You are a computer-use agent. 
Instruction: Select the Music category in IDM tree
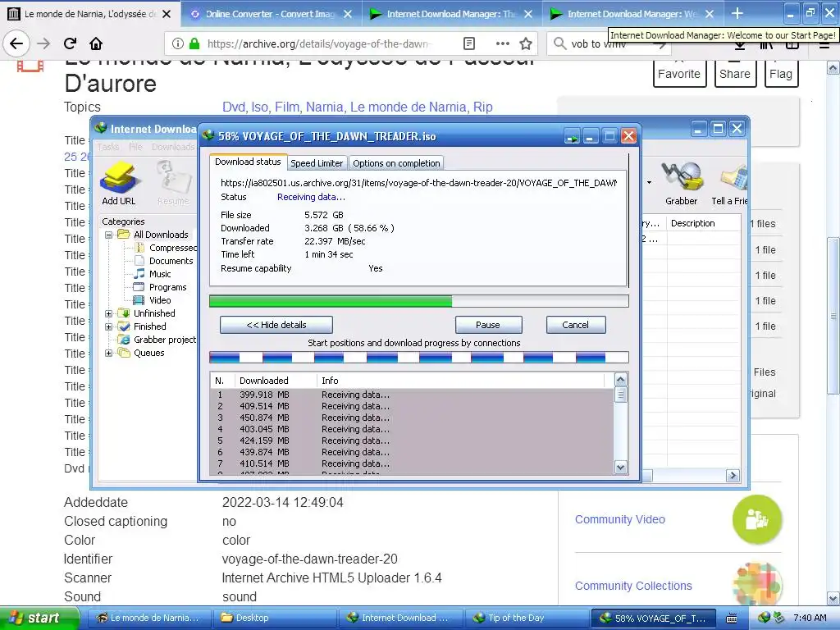click(x=160, y=274)
